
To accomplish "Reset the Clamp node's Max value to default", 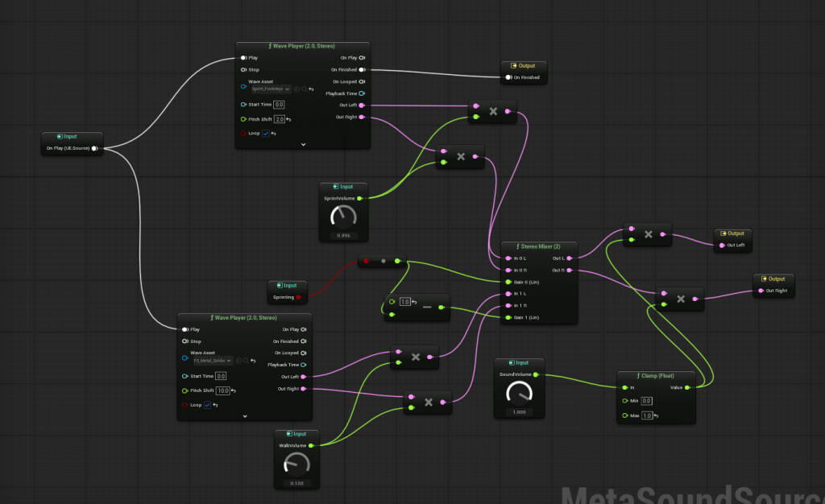I will pyautogui.click(x=656, y=416).
